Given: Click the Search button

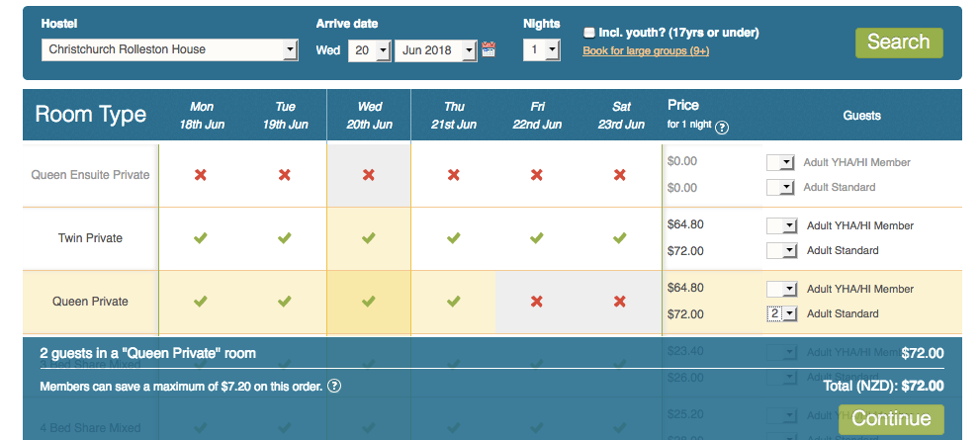Looking at the screenshot, I should [x=899, y=43].
